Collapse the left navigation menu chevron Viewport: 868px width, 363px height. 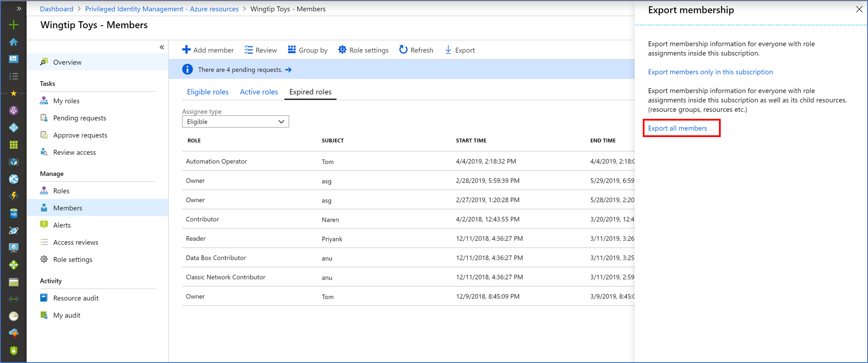pyautogui.click(x=162, y=47)
